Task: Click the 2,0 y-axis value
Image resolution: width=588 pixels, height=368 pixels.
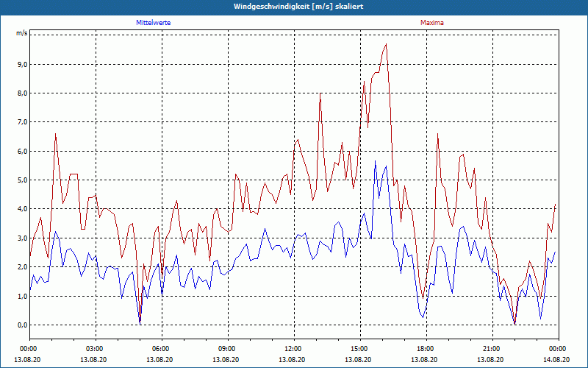Action: 22,267
